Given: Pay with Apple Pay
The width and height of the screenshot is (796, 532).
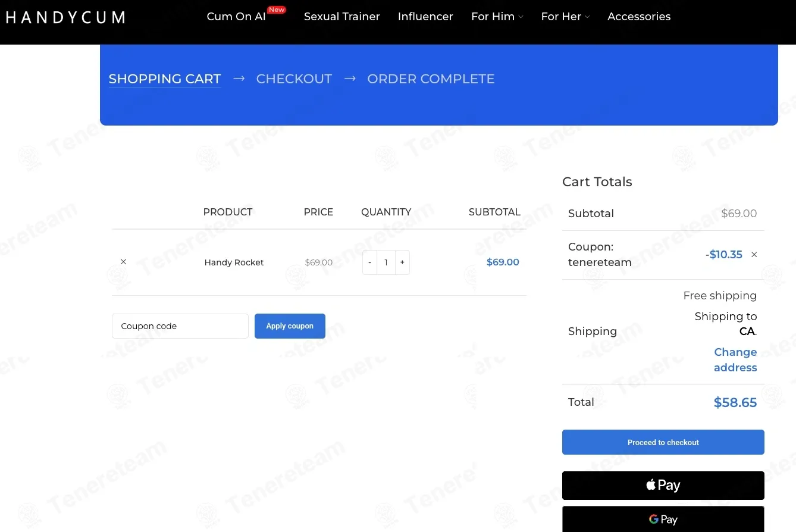Looking at the screenshot, I should 663,486.
